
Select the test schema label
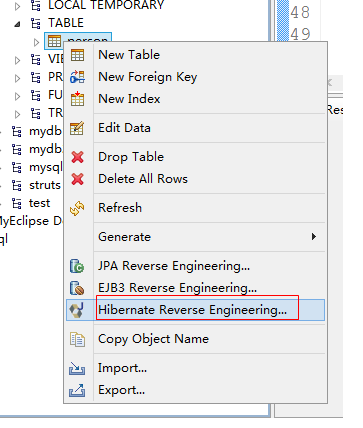[x=39, y=203]
